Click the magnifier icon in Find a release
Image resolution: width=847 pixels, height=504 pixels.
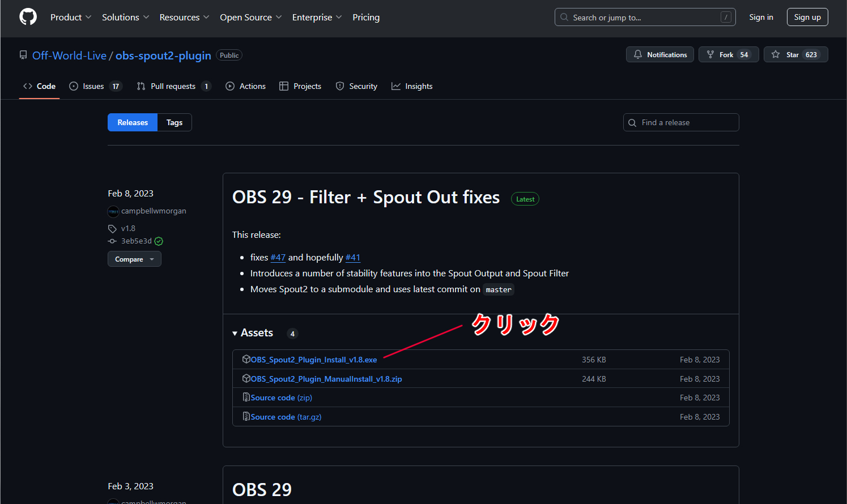coord(632,122)
